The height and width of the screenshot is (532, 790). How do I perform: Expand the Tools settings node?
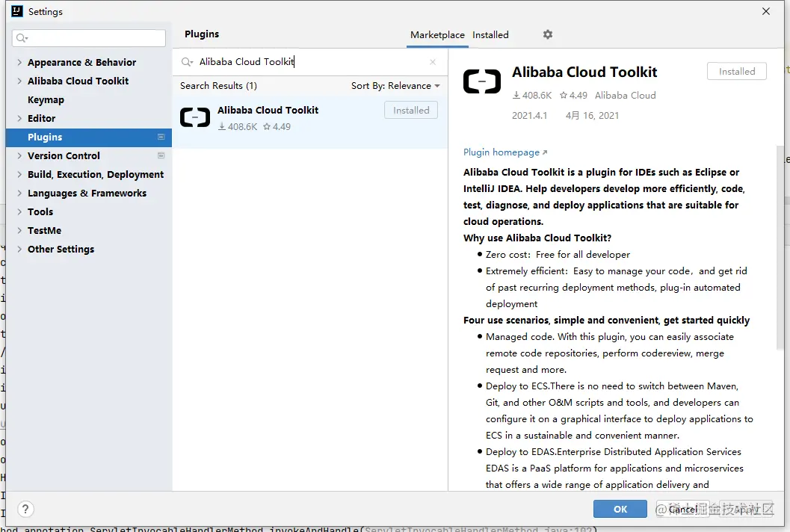point(19,211)
